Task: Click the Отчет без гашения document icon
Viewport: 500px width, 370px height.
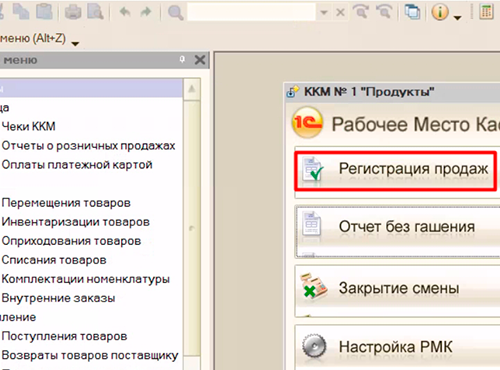Action: pyautogui.click(x=311, y=224)
